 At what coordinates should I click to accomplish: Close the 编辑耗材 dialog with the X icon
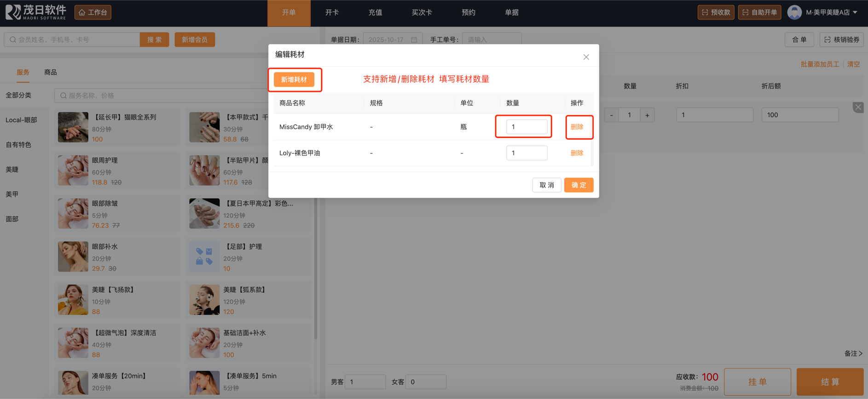586,57
